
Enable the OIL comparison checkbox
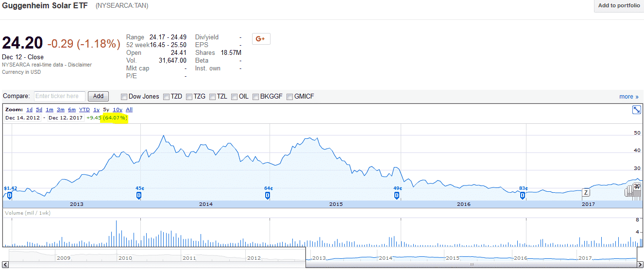pyautogui.click(x=235, y=97)
